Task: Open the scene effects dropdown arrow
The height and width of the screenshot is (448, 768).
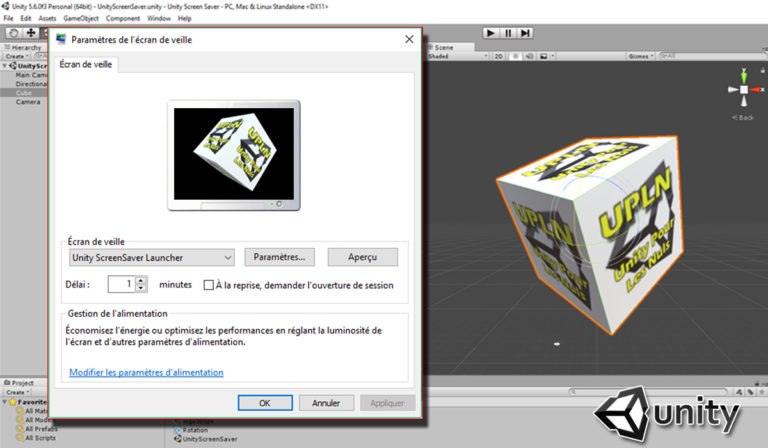Action: 552,56
